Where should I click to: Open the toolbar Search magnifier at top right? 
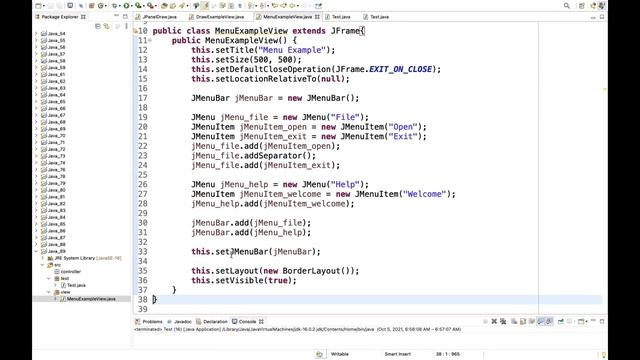tap(567, 6)
